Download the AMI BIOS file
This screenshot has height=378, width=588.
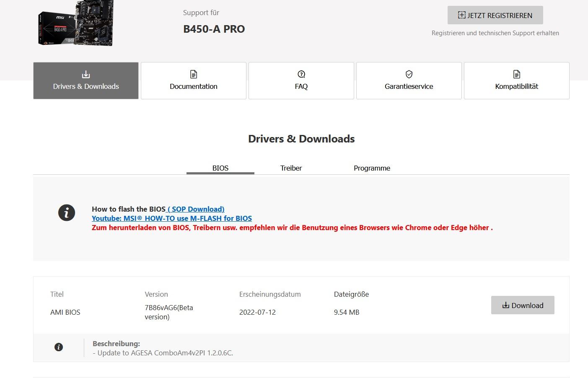523,305
